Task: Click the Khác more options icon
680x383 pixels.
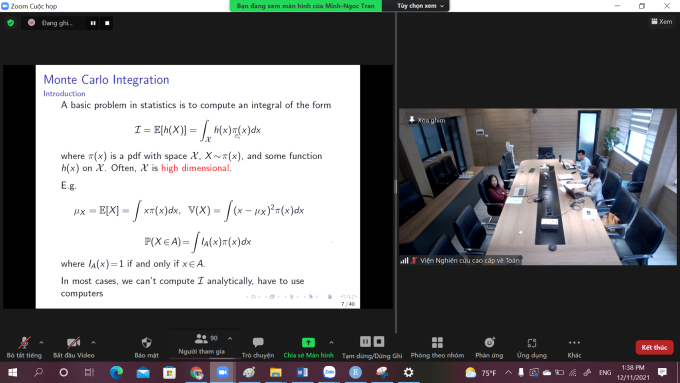Action: (574, 343)
